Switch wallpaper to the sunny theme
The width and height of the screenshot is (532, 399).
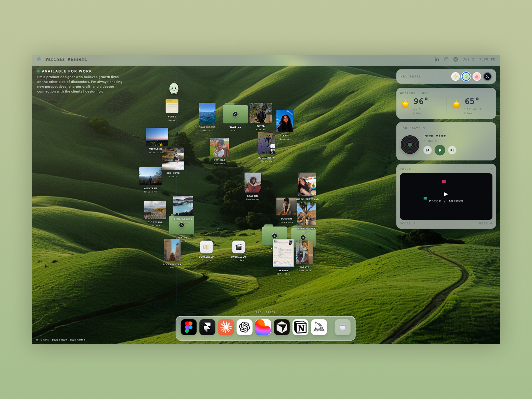456,76
